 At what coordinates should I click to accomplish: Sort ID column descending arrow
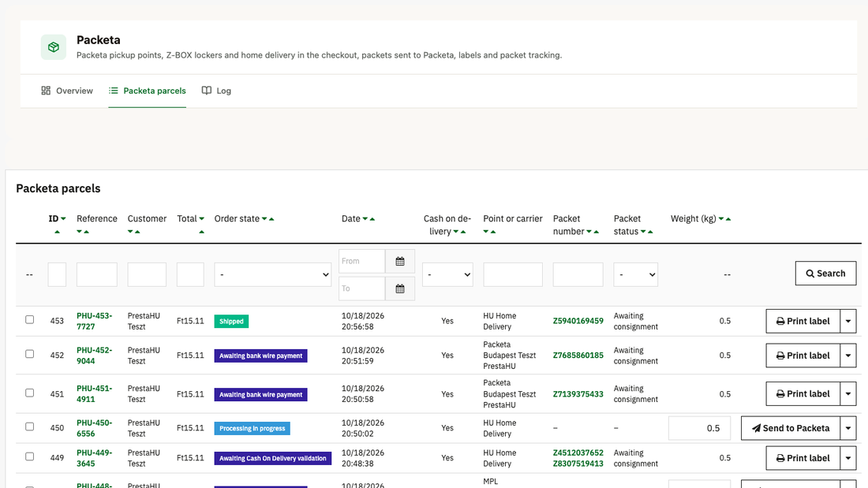point(63,219)
